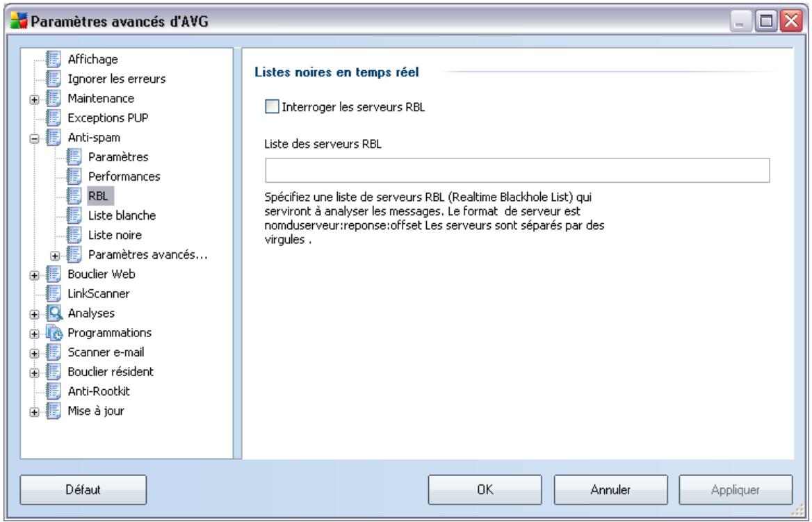
Task: Select the Maintenance label
Action: [x=101, y=99]
